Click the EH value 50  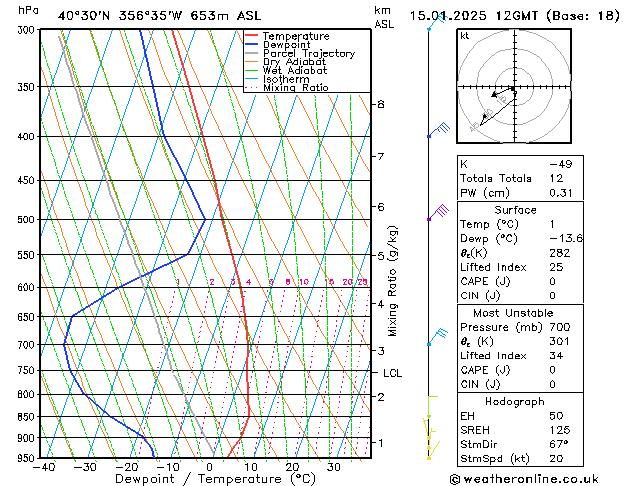pos(556,416)
